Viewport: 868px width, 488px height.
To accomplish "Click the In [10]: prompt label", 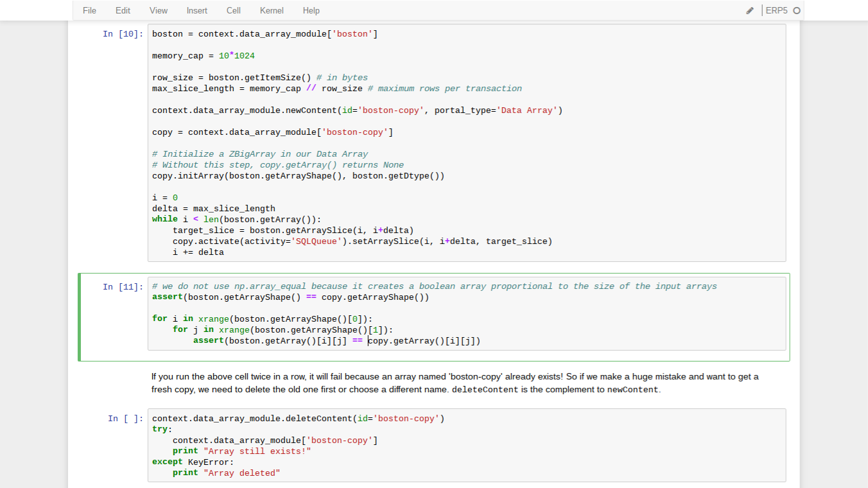I will 123,34.
